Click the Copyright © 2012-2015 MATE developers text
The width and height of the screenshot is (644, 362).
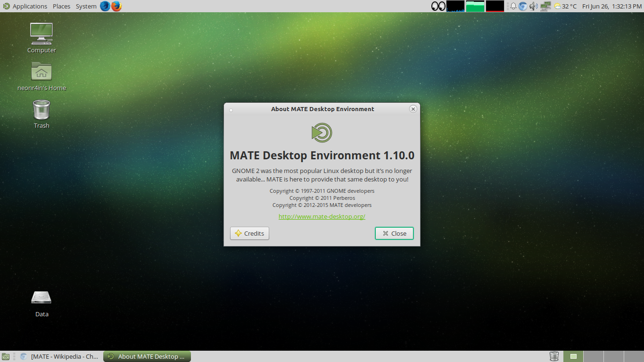(322, 205)
